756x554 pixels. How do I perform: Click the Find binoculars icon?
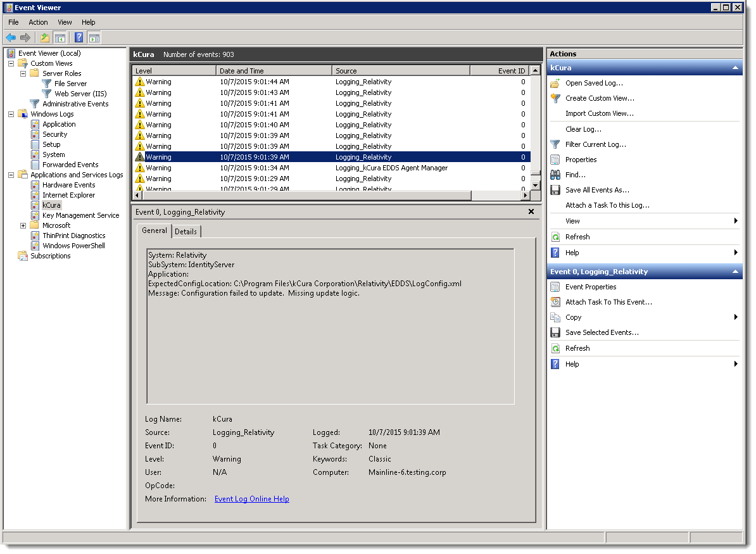pyautogui.click(x=555, y=175)
